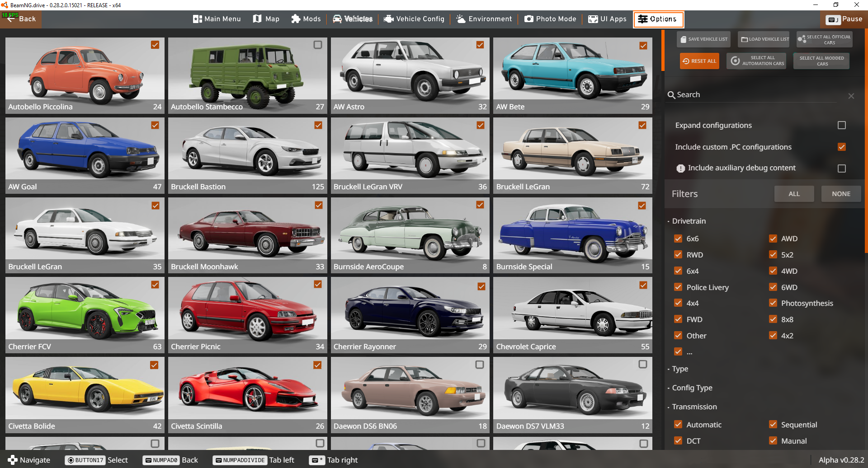
Task: Uncheck the Civetta Bolide checkbox
Action: coord(155,365)
